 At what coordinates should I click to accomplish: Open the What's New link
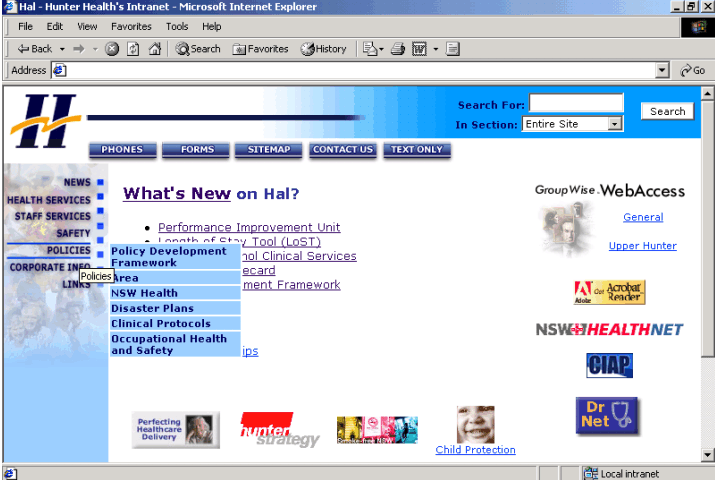(177, 194)
